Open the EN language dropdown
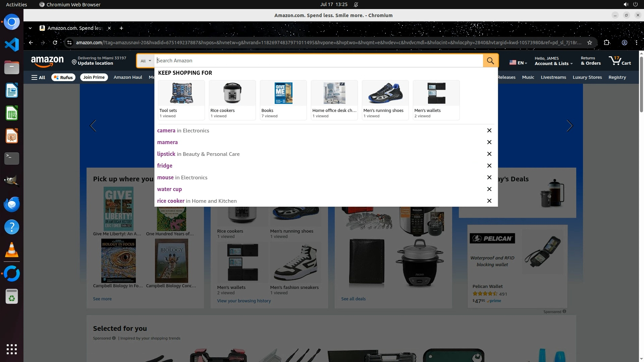Screen dimensions: 644x362 (518, 63)
